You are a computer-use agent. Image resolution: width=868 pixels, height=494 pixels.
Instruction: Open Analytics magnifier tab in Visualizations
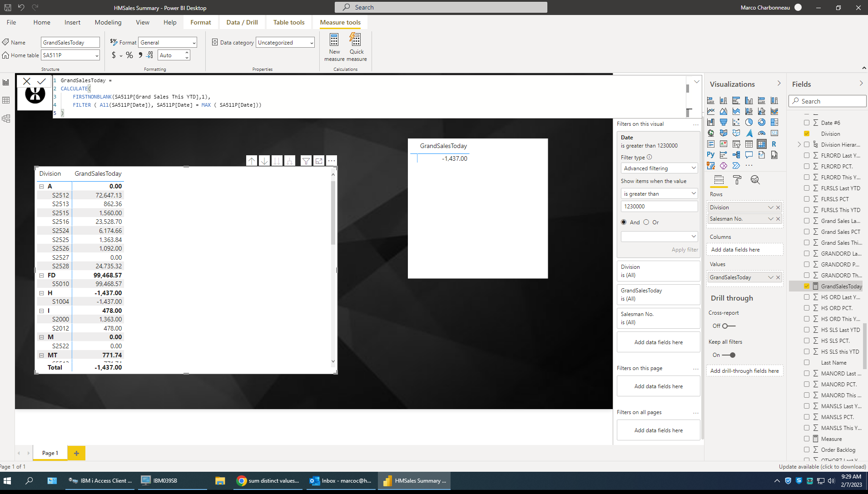pyautogui.click(x=755, y=180)
